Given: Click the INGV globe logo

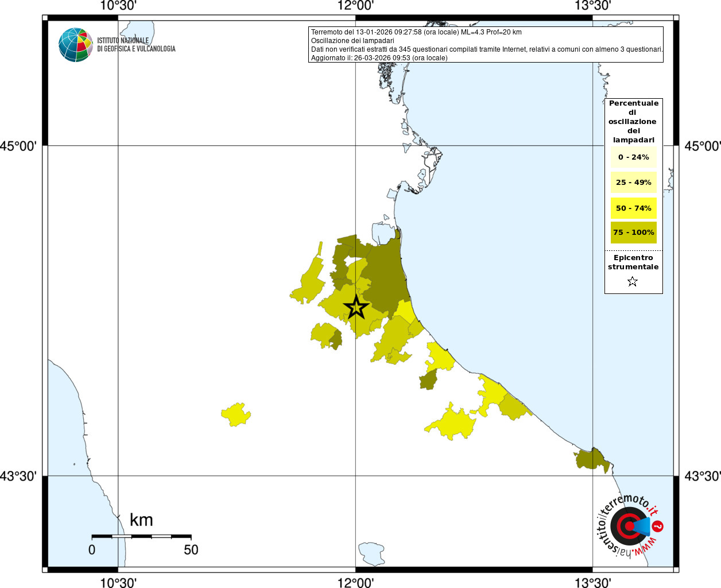Looking at the screenshot, I should tap(75, 45).
